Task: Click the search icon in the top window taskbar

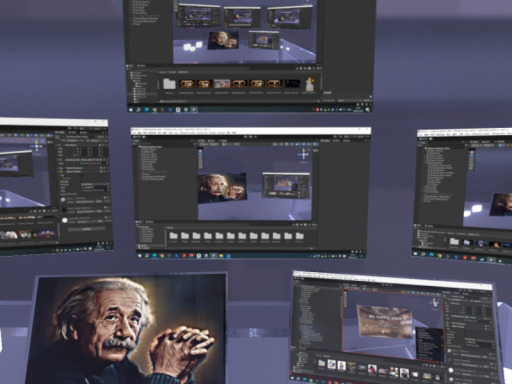Action: pyautogui.click(x=139, y=109)
